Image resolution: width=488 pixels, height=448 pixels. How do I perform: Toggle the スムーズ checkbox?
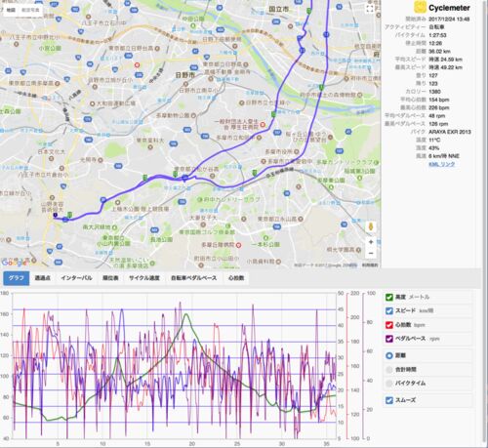[389, 400]
